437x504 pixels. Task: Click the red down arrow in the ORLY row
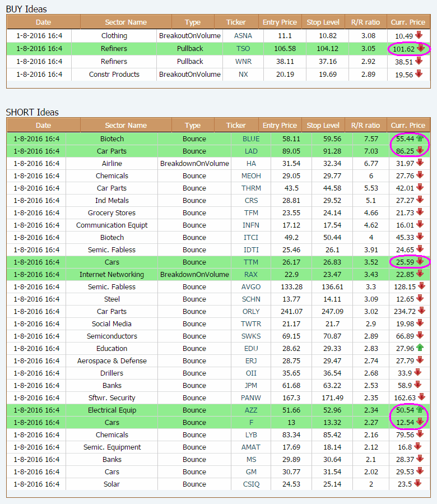[421, 311]
